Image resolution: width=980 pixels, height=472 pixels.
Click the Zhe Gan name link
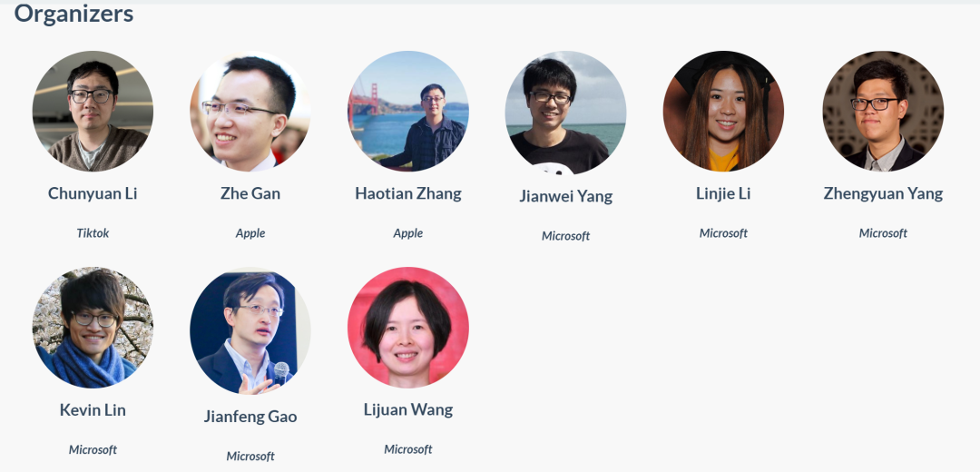click(x=250, y=194)
